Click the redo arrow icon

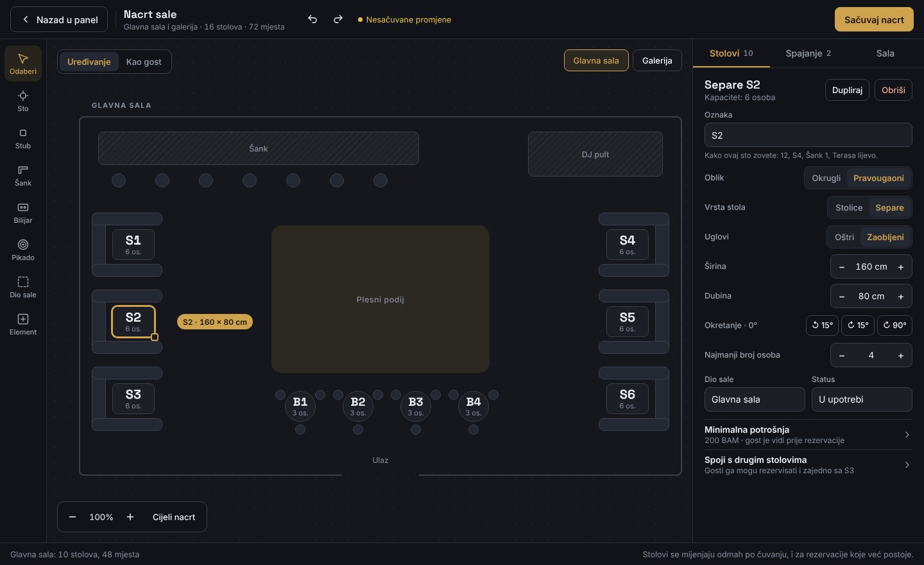(338, 19)
